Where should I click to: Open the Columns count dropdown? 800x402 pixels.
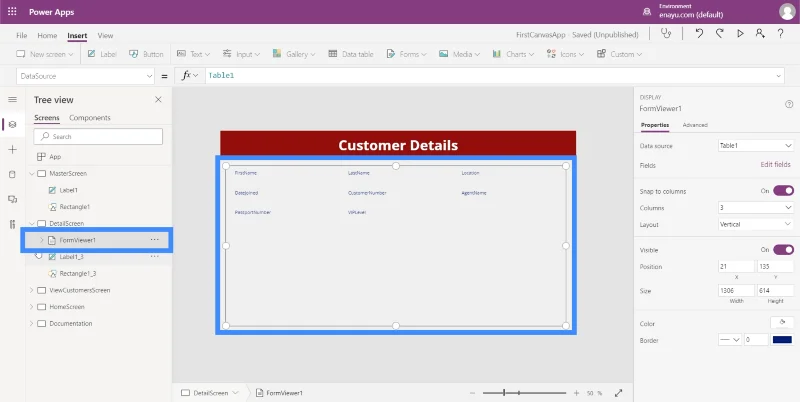(755, 208)
